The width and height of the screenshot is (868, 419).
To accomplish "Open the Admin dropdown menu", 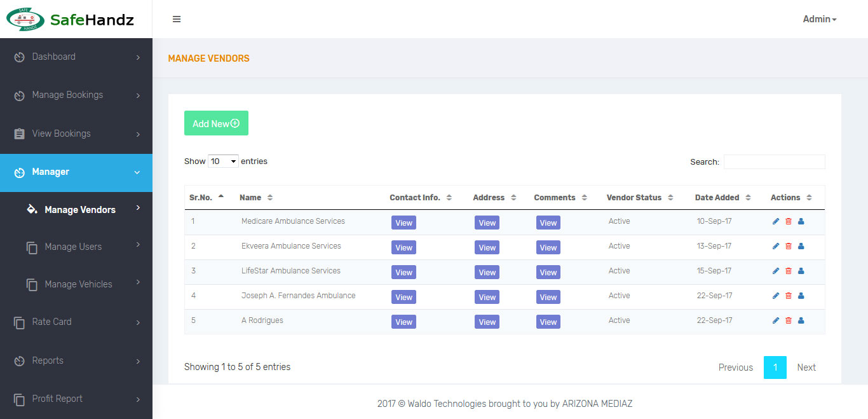I will pos(819,19).
